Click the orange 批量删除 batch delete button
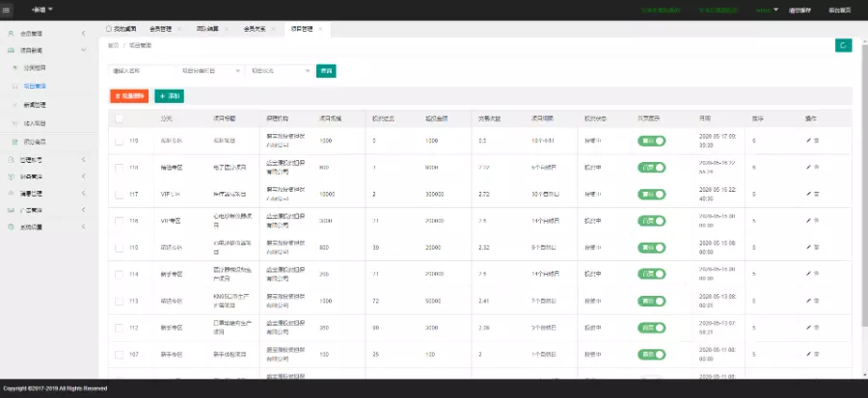 [128, 96]
